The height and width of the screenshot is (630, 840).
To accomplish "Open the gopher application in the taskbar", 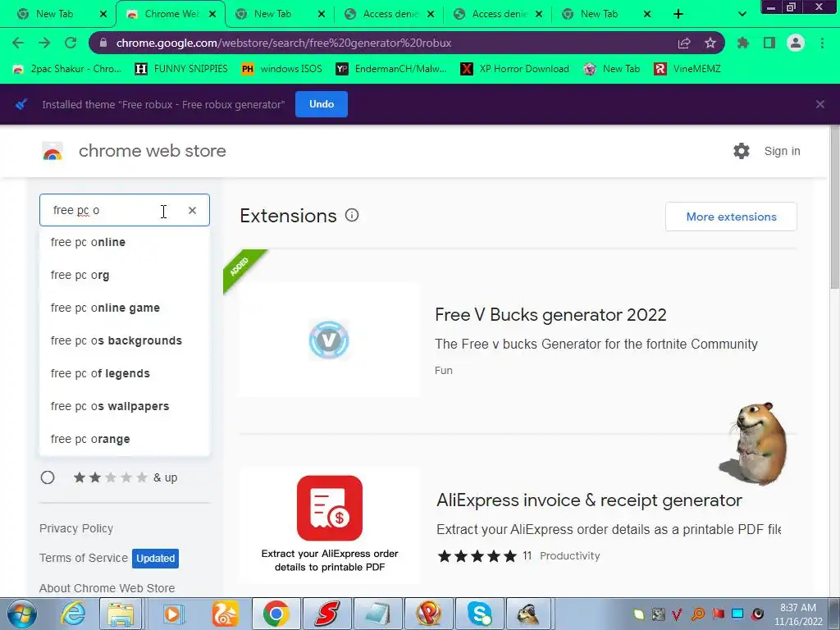I will pos(528,614).
